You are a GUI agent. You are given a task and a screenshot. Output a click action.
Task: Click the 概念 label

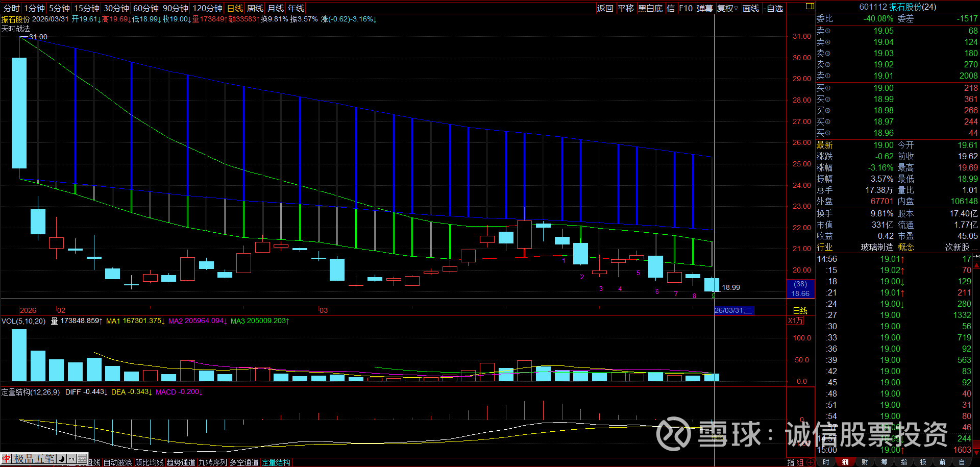(x=905, y=247)
